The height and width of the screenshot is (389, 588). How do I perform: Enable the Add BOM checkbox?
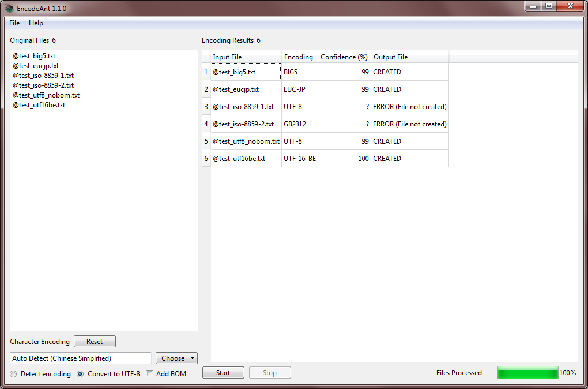[x=150, y=374]
